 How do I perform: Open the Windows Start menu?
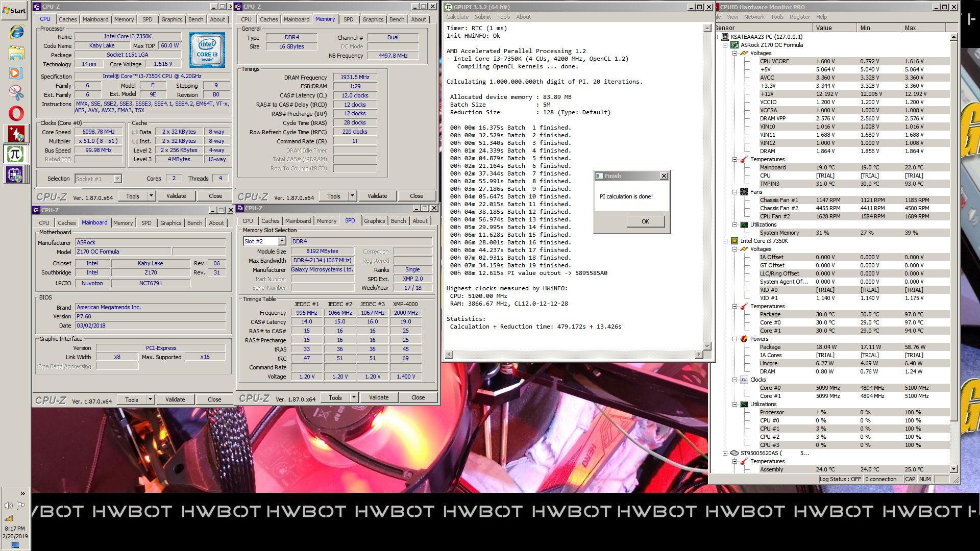(14, 10)
